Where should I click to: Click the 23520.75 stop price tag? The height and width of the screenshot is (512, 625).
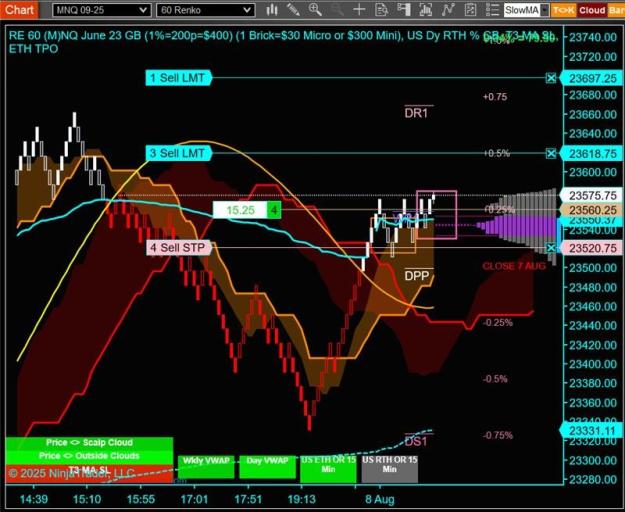tap(592, 249)
